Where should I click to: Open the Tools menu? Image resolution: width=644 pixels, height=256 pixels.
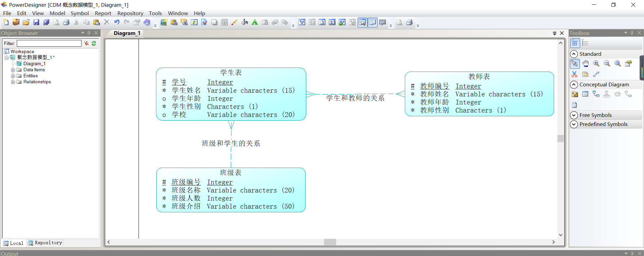click(155, 13)
